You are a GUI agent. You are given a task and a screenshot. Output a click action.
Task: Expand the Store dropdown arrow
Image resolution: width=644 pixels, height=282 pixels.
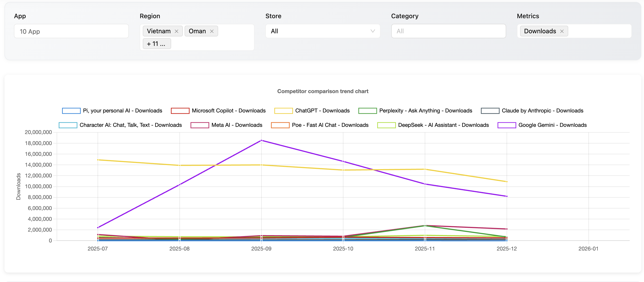[373, 31]
